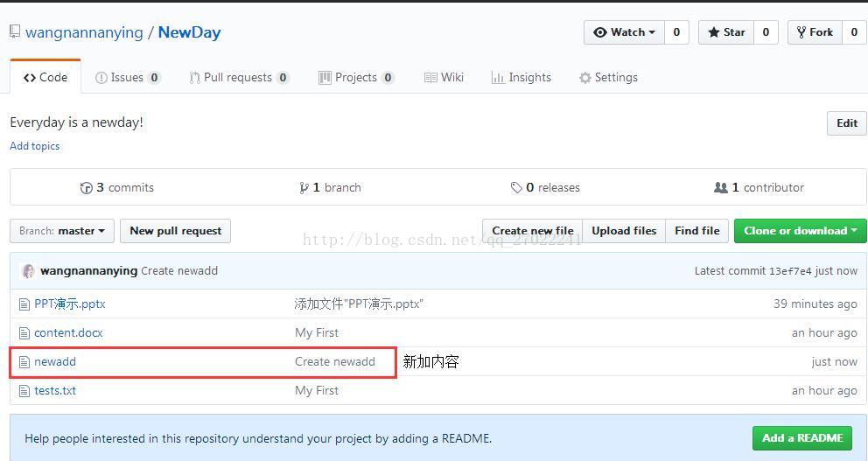Click New pull request button
The image size is (868, 461).
tap(176, 231)
